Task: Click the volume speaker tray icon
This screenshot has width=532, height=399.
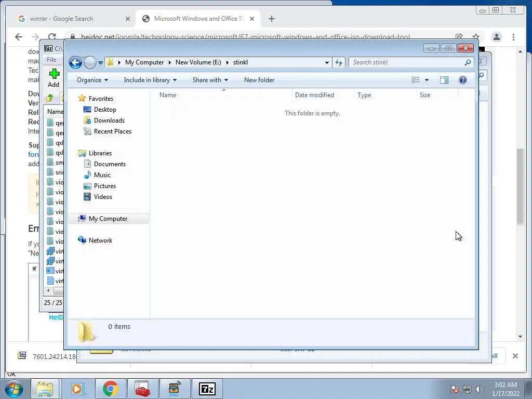Action: point(479,389)
